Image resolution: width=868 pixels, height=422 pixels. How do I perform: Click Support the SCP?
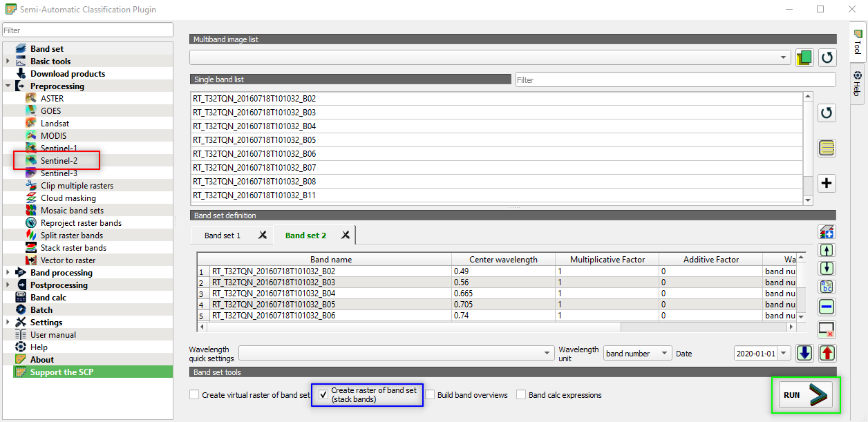[62, 372]
